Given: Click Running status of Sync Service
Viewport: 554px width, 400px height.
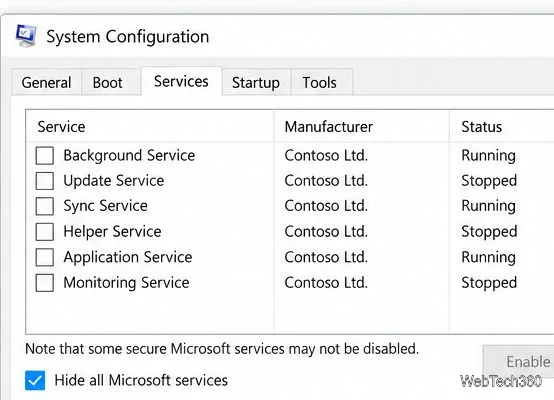Looking at the screenshot, I should click(488, 206).
